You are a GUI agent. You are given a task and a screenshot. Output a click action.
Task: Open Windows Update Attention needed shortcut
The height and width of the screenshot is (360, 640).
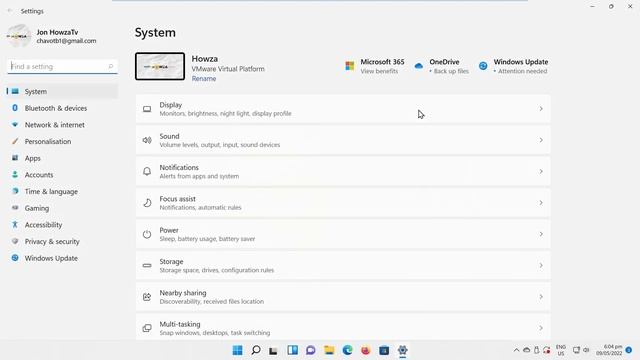tap(513, 66)
